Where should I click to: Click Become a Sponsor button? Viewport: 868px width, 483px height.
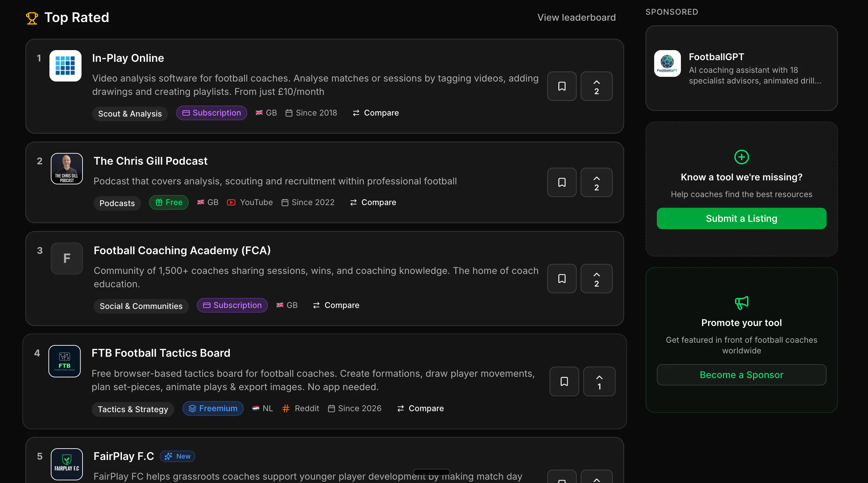[741, 375]
